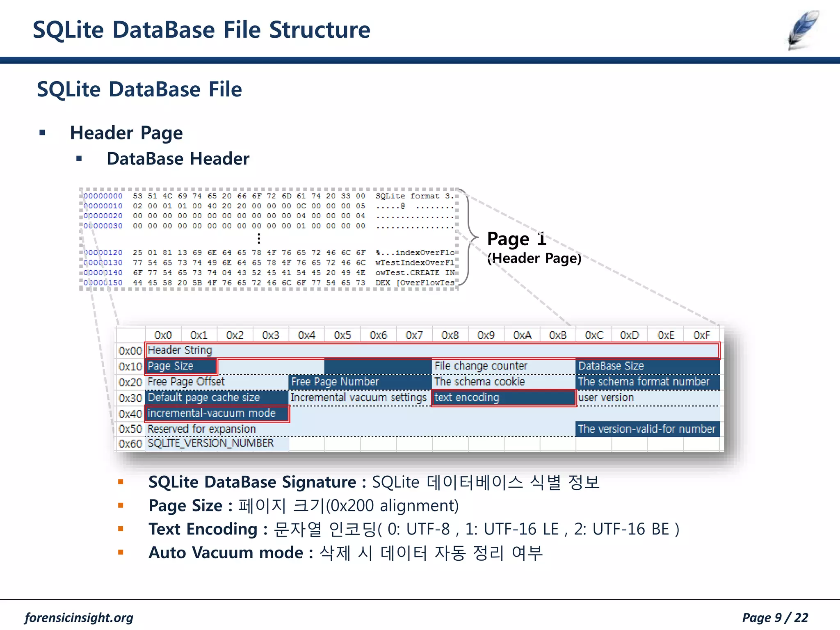Select the 'DataBase Size' cell
Image resolution: width=840 pixels, height=630 pixels.
(x=648, y=366)
